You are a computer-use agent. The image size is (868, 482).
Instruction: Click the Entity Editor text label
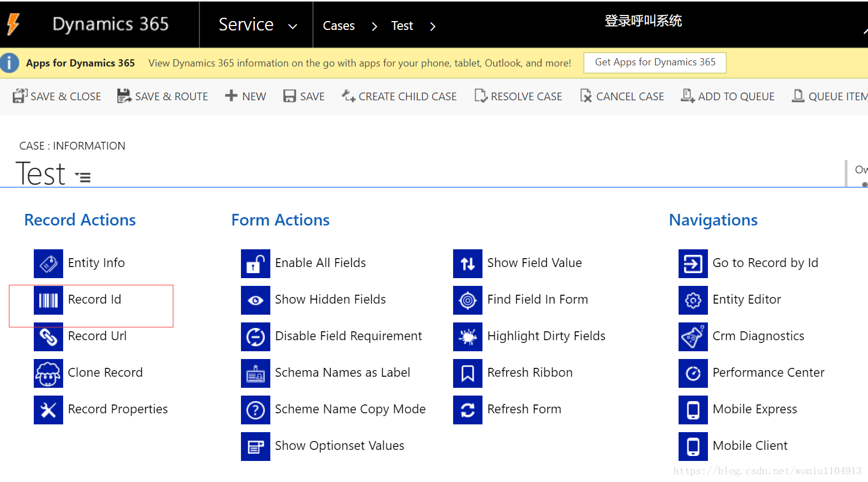click(747, 299)
